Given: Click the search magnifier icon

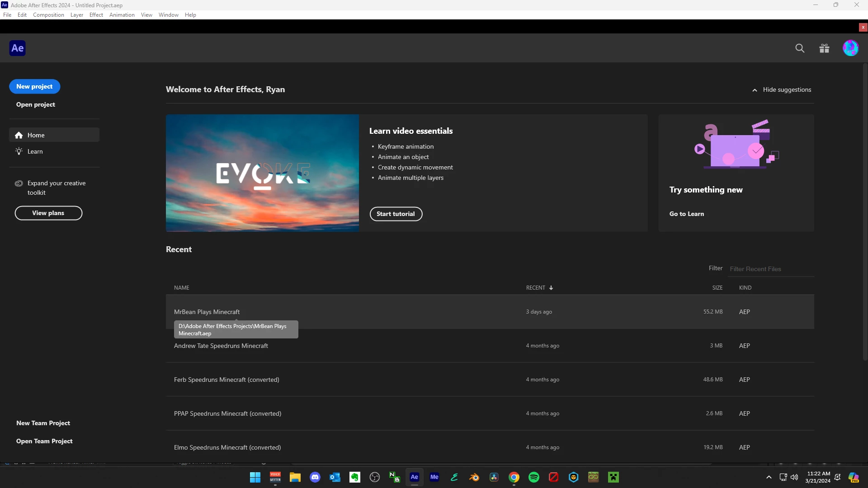Looking at the screenshot, I should tap(800, 48).
